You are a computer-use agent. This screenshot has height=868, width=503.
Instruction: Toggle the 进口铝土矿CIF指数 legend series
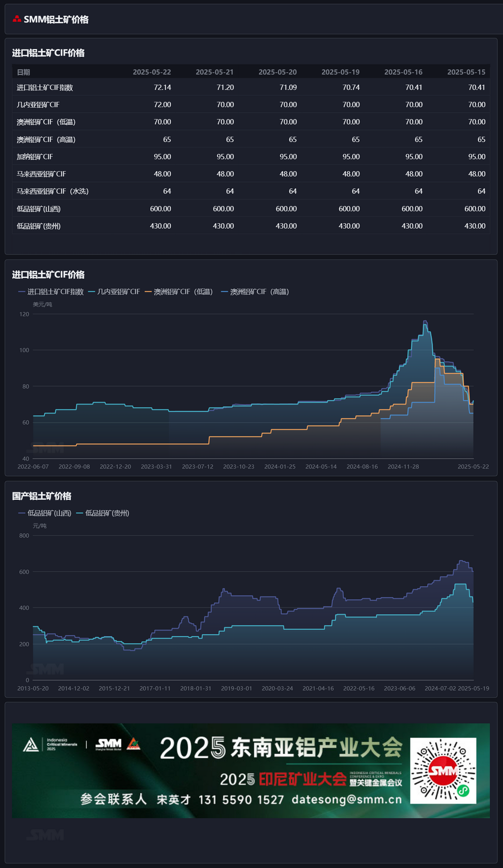[x=51, y=292]
